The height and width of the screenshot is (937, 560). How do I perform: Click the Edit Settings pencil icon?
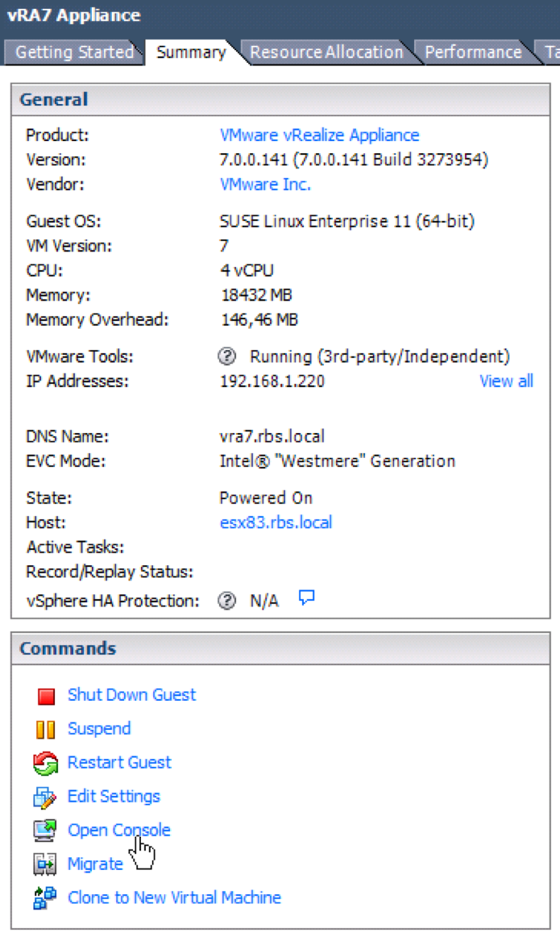pos(45,797)
